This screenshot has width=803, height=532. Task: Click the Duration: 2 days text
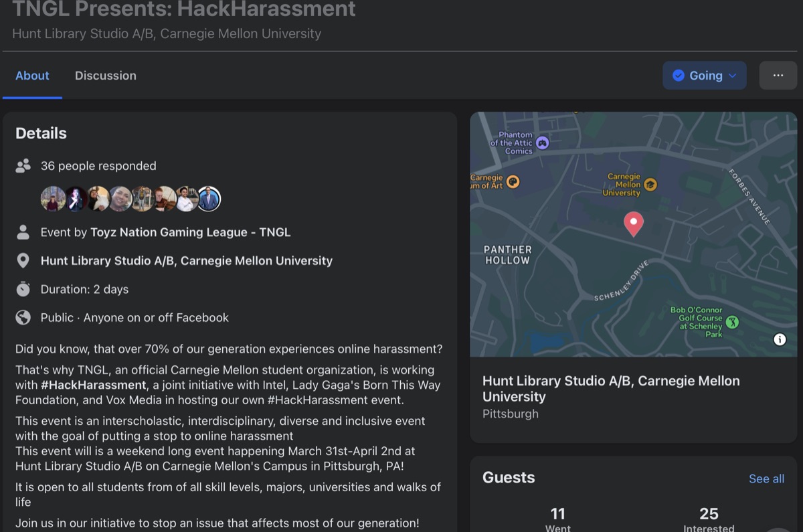[84, 289]
